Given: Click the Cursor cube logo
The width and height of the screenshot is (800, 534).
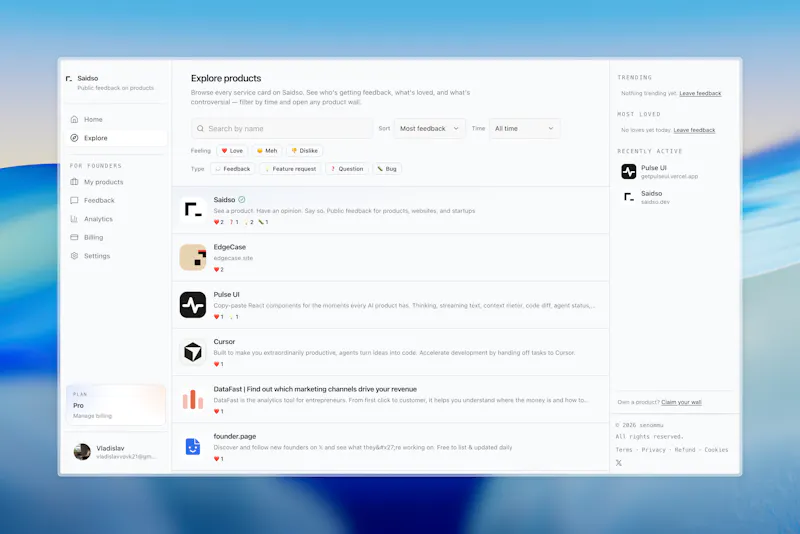Looking at the screenshot, I should pyautogui.click(x=193, y=352).
